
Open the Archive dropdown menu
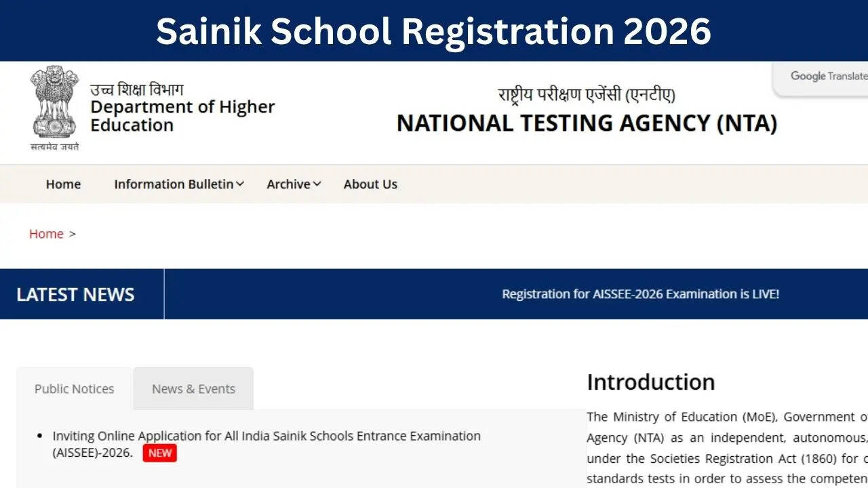(x=294, y=184)
